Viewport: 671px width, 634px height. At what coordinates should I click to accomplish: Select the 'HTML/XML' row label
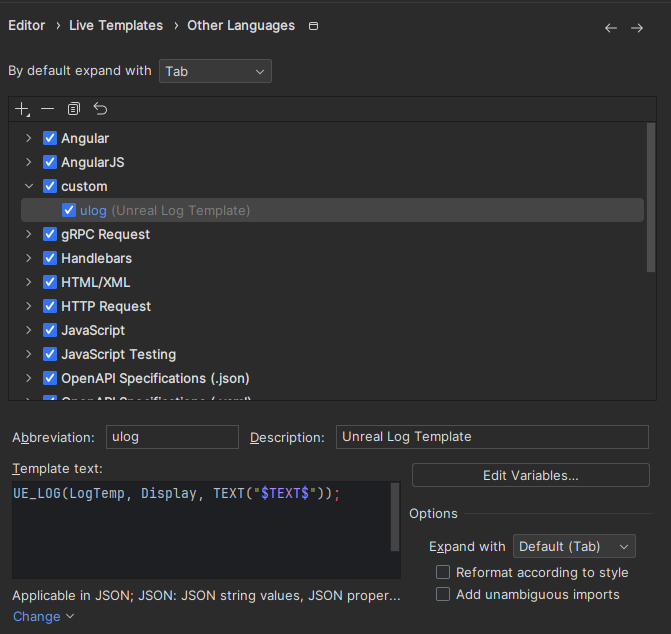pos(95,282)
